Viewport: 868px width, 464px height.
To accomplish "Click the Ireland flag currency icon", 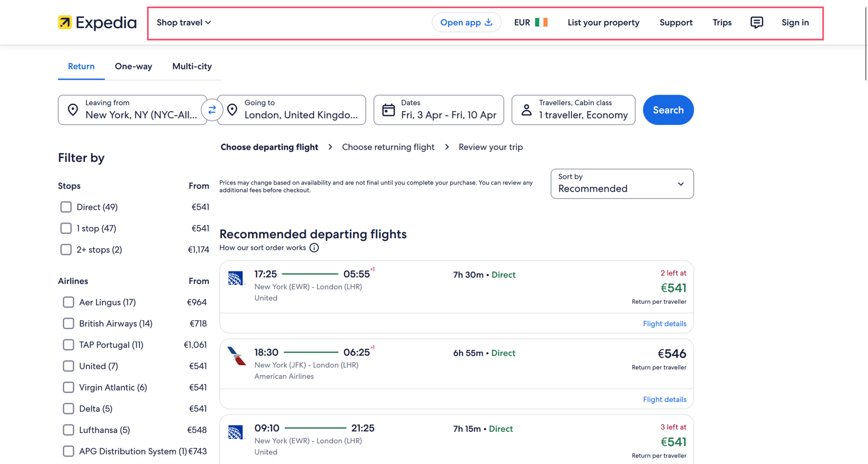I will [x=541, y=22].
